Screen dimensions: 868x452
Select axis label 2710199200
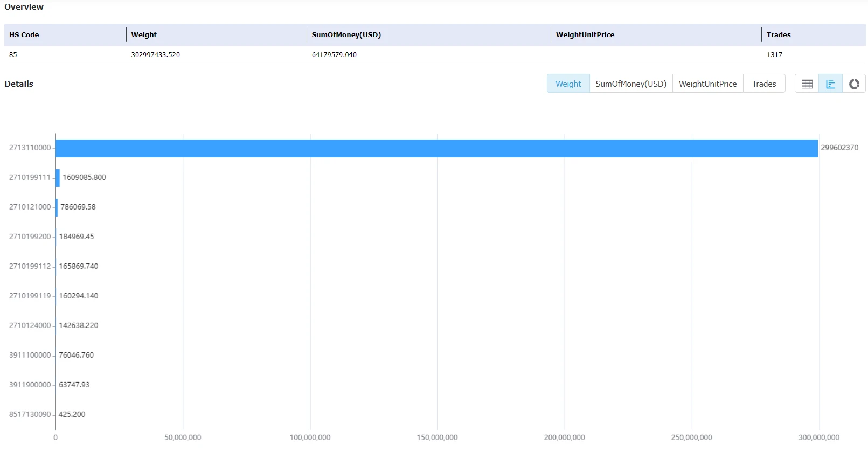(x=30, y=237)
